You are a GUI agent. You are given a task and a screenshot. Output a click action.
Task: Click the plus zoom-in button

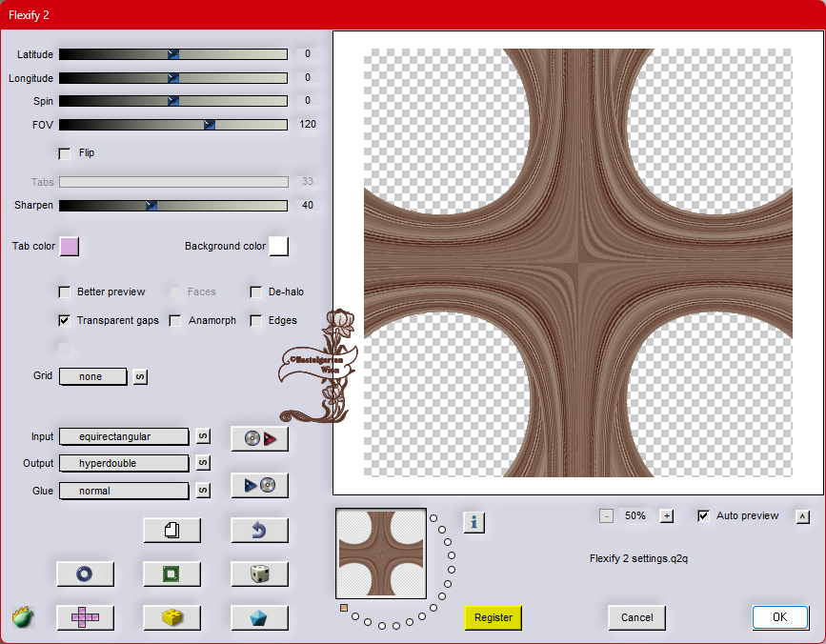tap(667, 516)
